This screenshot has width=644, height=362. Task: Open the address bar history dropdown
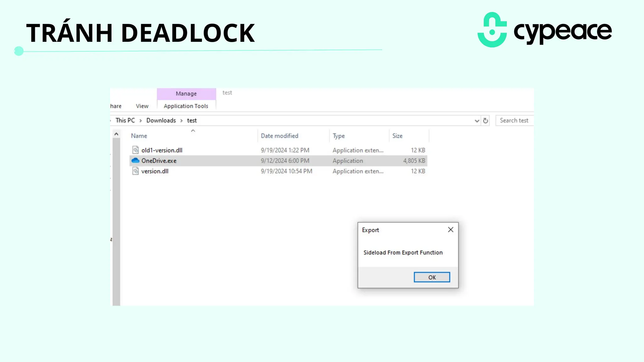coord(477,121)
